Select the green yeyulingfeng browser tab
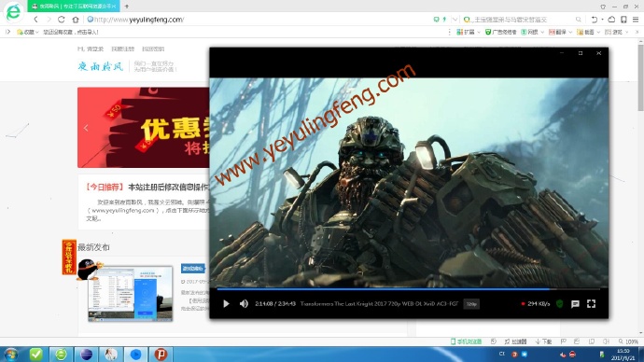Image resolution: width=644 pixels, height=362 pixels. 73,7
